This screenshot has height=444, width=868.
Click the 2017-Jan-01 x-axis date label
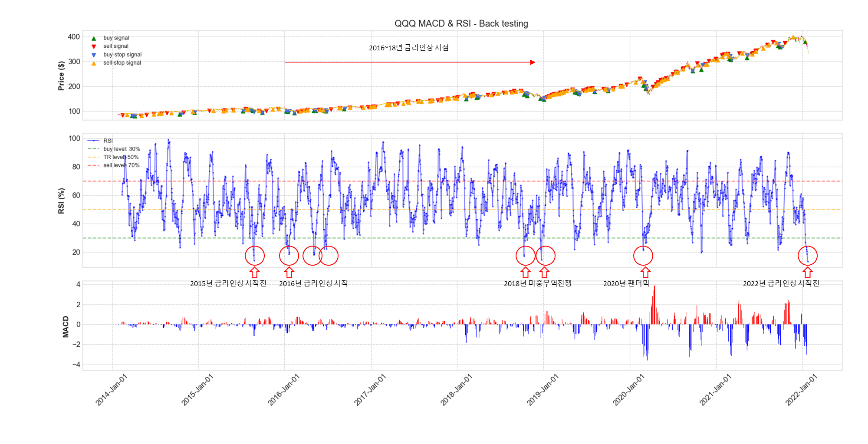(x=370, y=390)
